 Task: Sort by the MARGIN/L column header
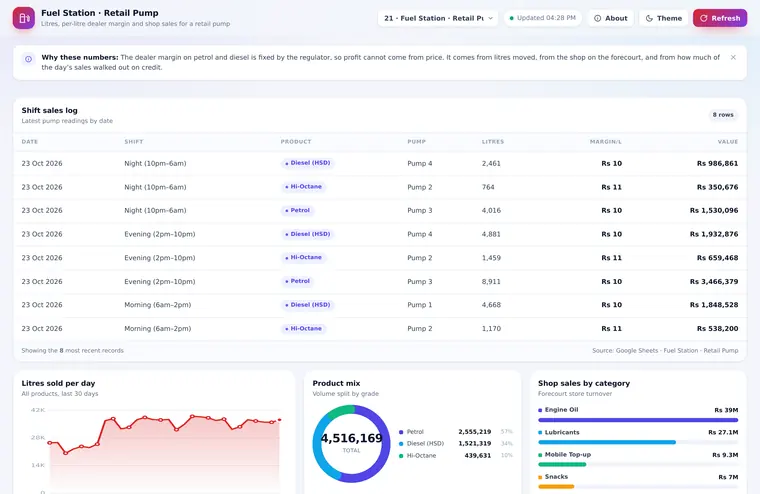click(605, 142)
